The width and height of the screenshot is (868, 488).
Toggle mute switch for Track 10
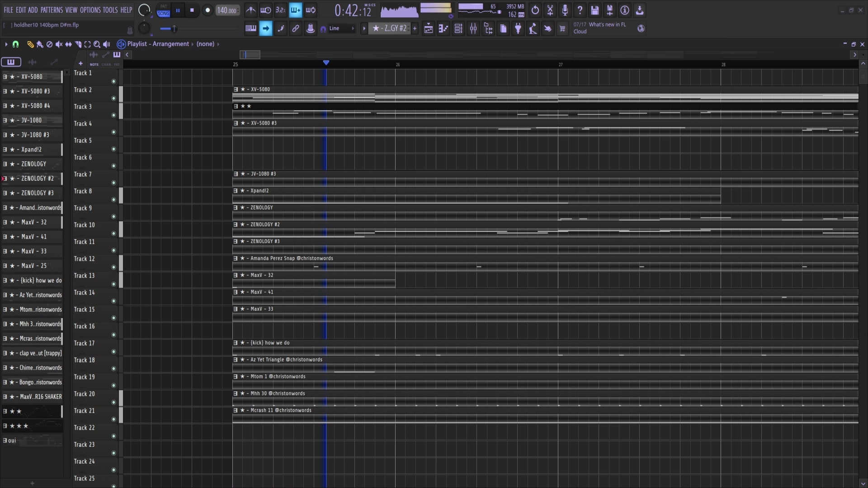(113, 234)
